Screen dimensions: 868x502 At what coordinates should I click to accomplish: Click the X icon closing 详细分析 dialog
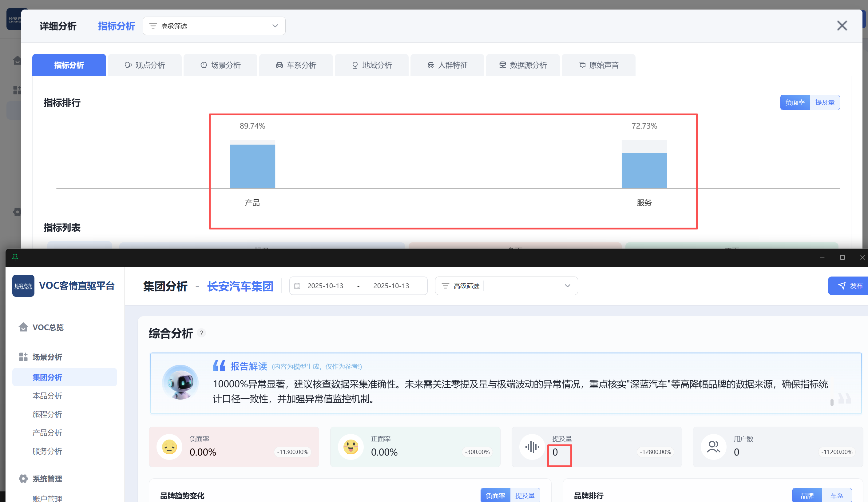[x=842, y=26]
